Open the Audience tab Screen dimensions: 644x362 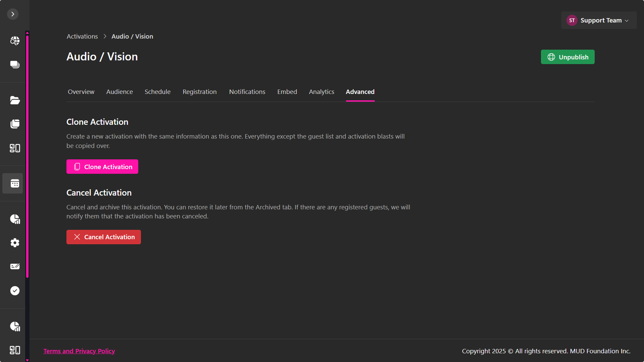pos(119,92)
